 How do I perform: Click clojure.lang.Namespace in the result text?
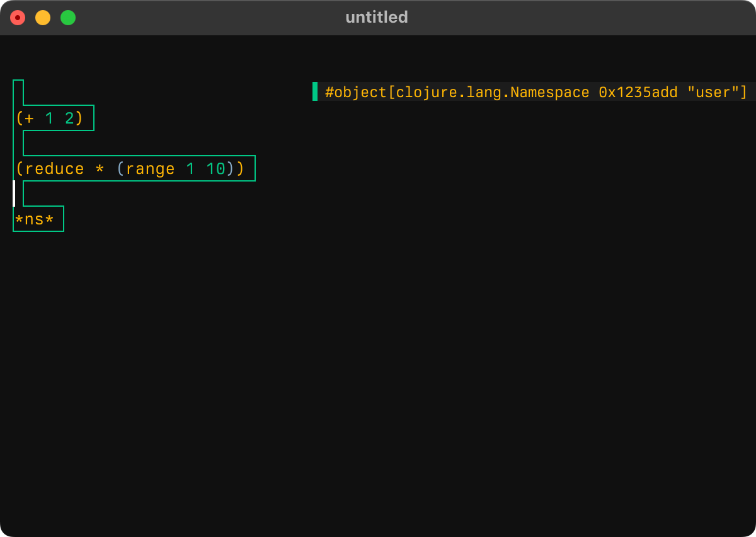pos(493,93)
